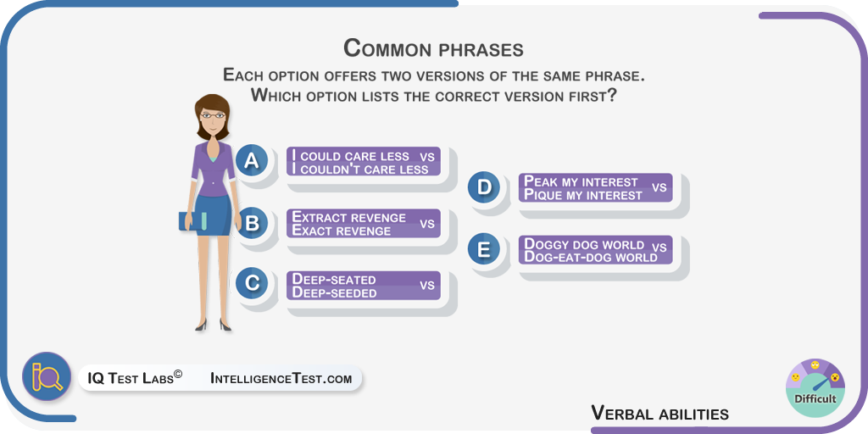Click the IQ magnifier logo icon
The height and width of the screenshot is (434, 868).
[x=47, y=376]
